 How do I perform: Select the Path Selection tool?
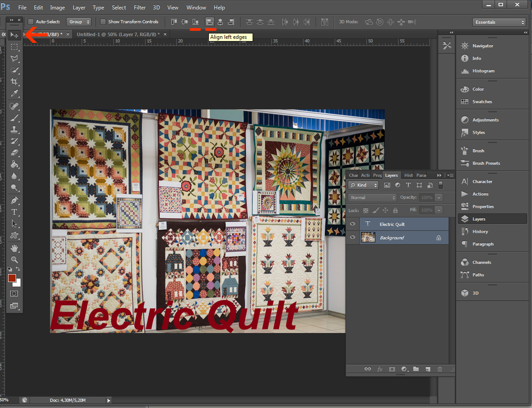point(14,224)
